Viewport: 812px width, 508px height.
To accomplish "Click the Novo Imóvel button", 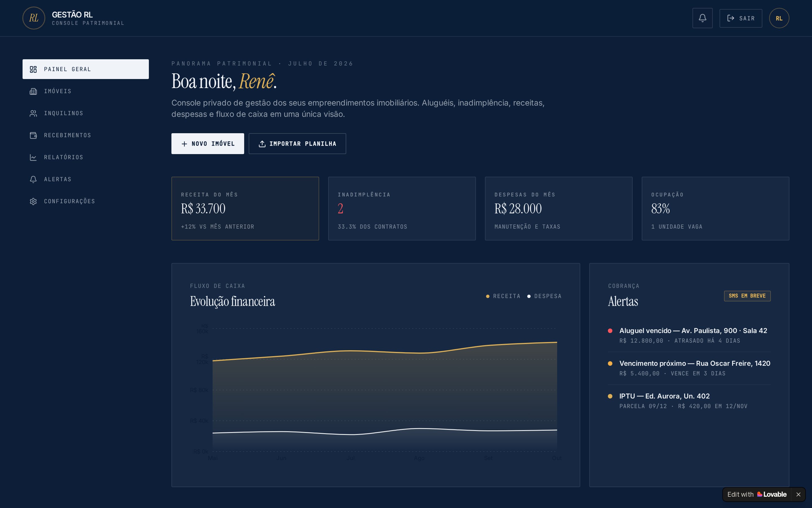I will (208, 143).
